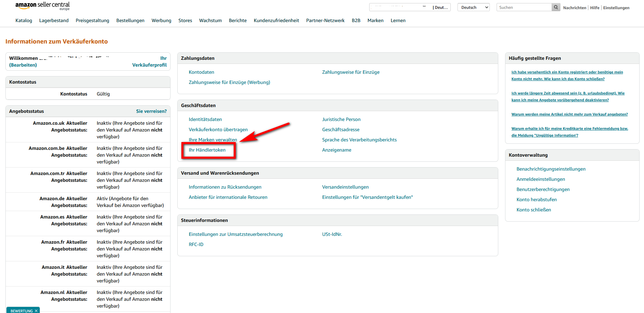Viewport: 644px width, 313px height.
Task: Open the Deutsch language dropdown
Action: click(473, 7)
